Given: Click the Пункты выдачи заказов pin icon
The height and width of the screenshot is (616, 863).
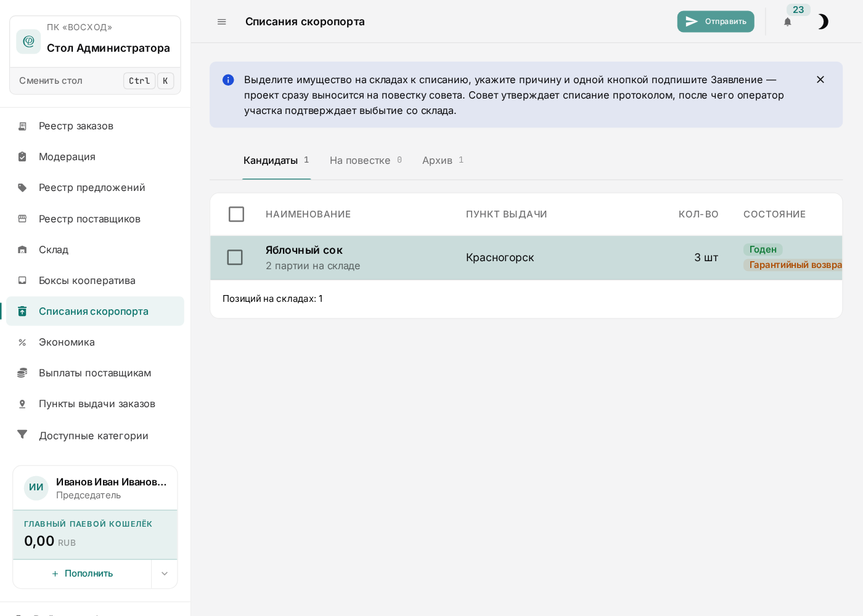Looking at the screenshot, I should click(22, 404).
